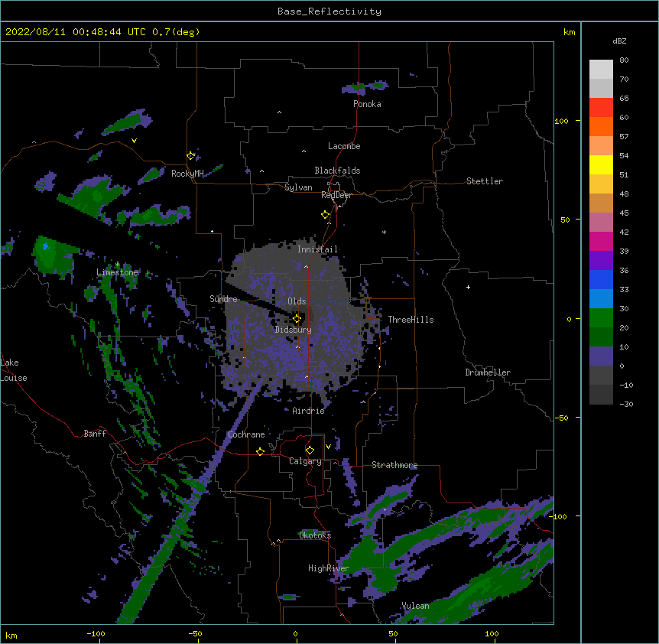This screenshot has width=659, height=644.
Task: Click the -30 value in the dBZ legend
Action: (x=626, y=404)
